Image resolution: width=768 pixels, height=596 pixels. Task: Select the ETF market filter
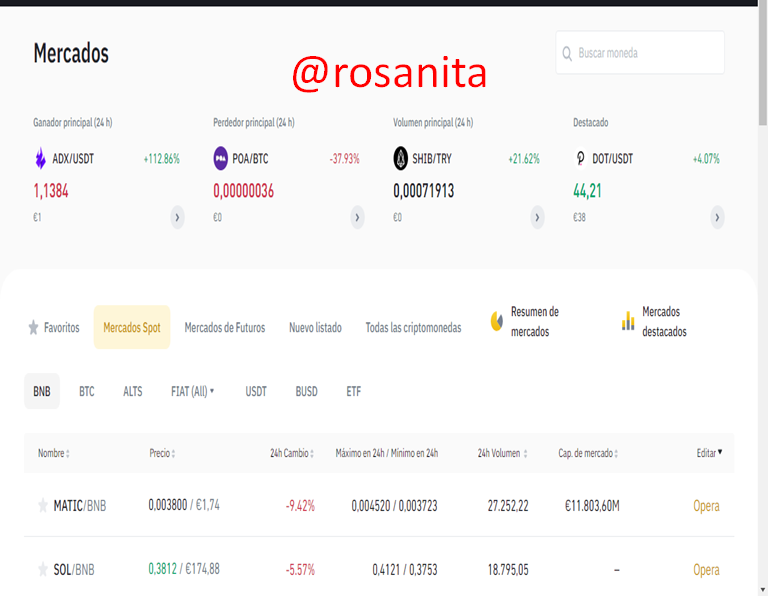(x=354, y=391)
